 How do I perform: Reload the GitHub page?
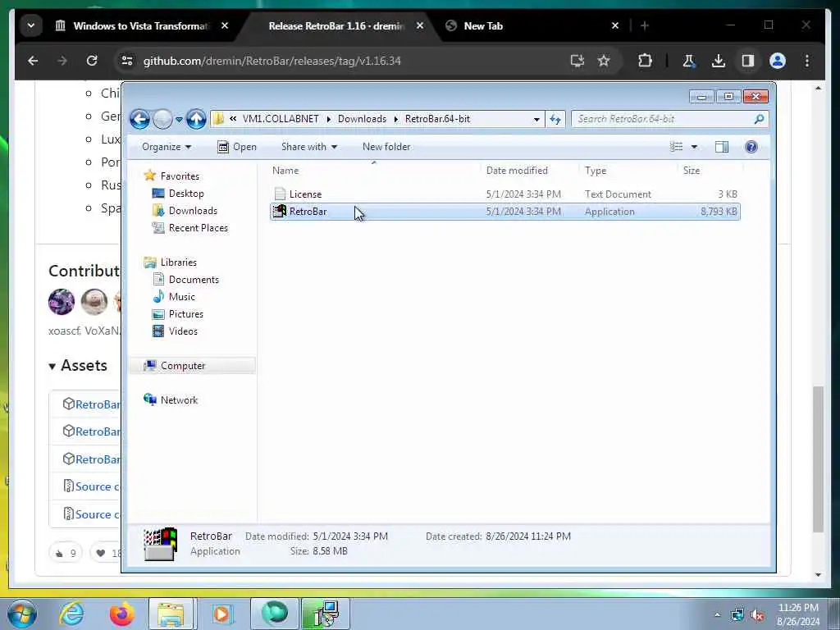point(92,61)
